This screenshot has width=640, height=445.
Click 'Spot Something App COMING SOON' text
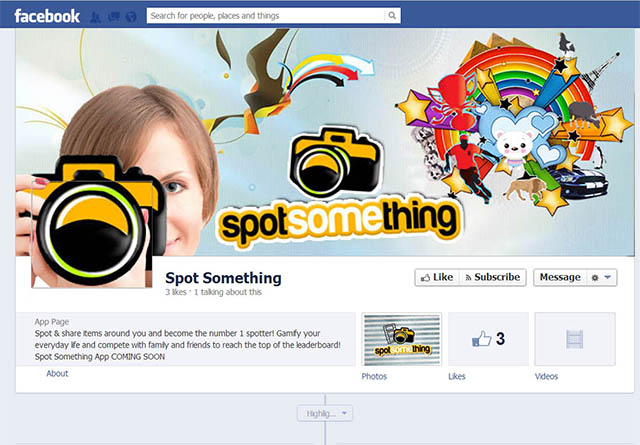(x=100, y=356)
